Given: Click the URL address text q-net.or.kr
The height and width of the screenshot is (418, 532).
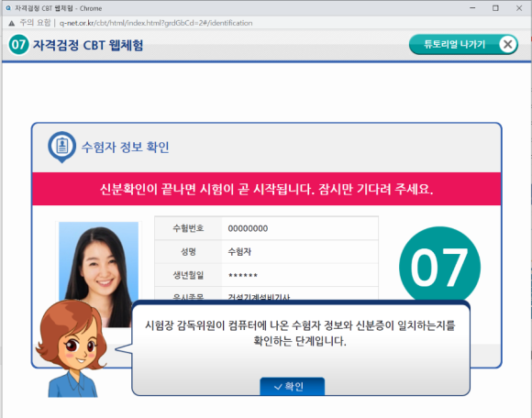Looking at the screenshot, I should (156, 23).
